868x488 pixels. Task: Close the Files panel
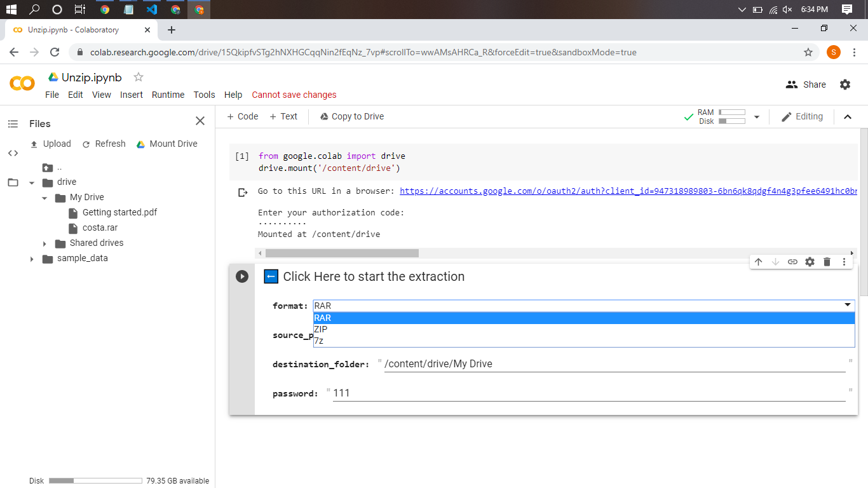(x=200, y=121)
